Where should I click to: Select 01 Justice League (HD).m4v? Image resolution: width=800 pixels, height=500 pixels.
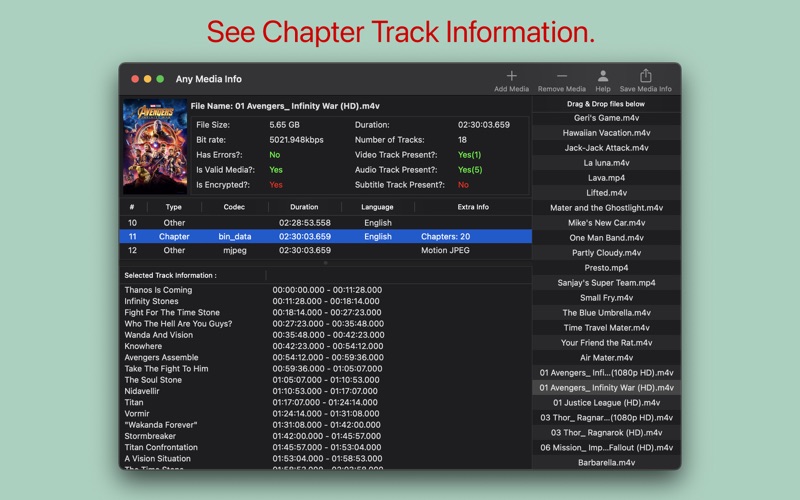pyautogui.click(x=606, y=403)
